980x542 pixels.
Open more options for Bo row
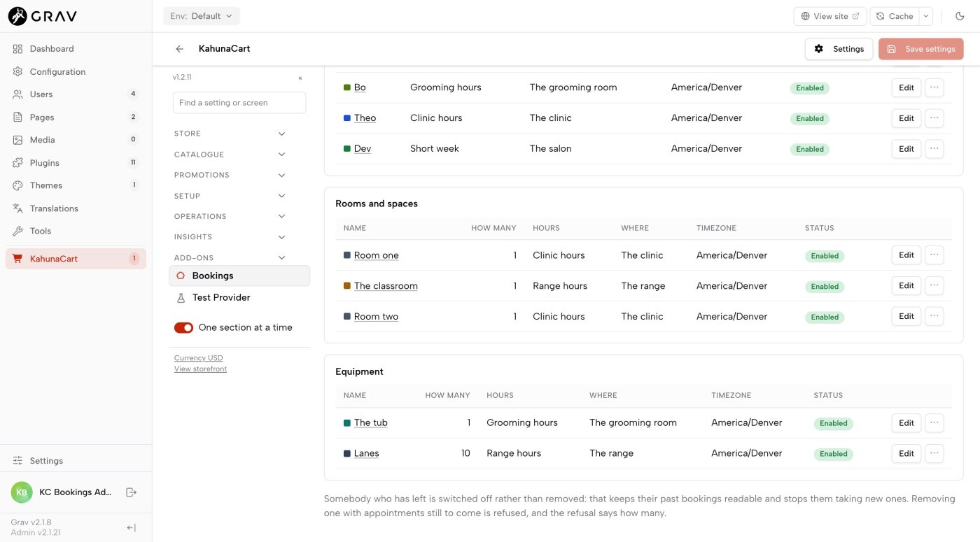[934, 87]
